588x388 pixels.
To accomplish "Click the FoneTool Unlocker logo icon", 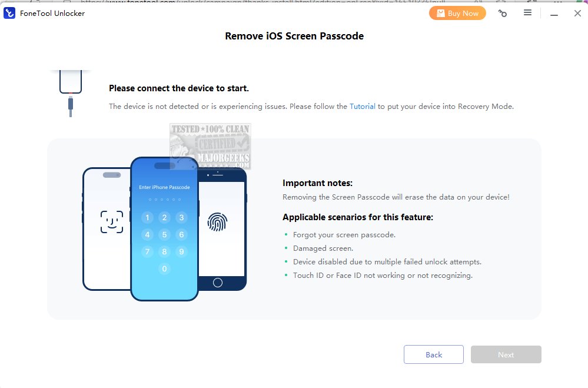I will [x=9, y=13].
